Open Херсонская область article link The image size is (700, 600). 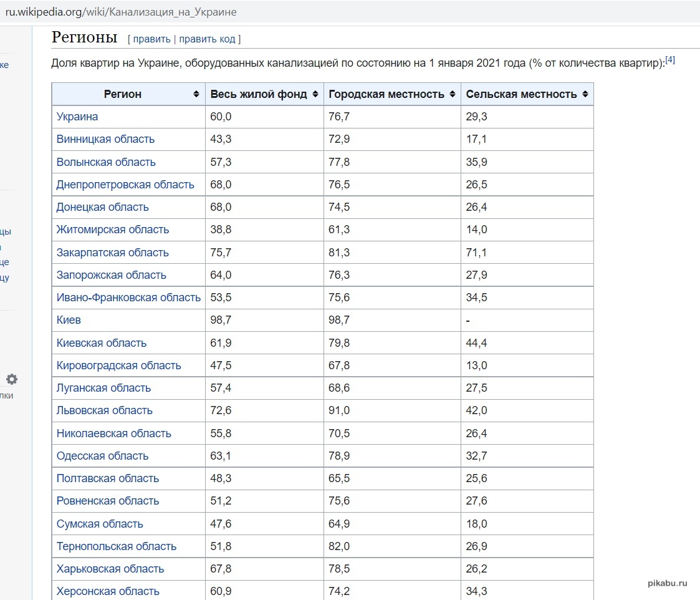[x=108, y=591]
